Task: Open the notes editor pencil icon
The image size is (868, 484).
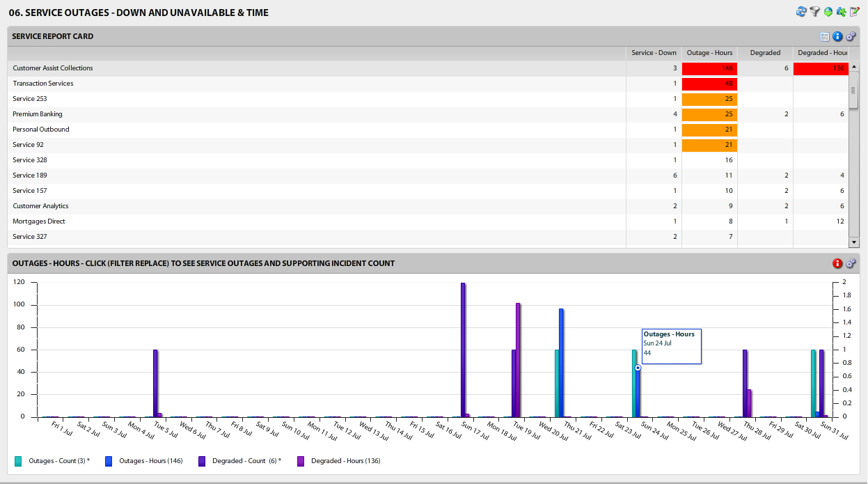Action: [853, 11]
